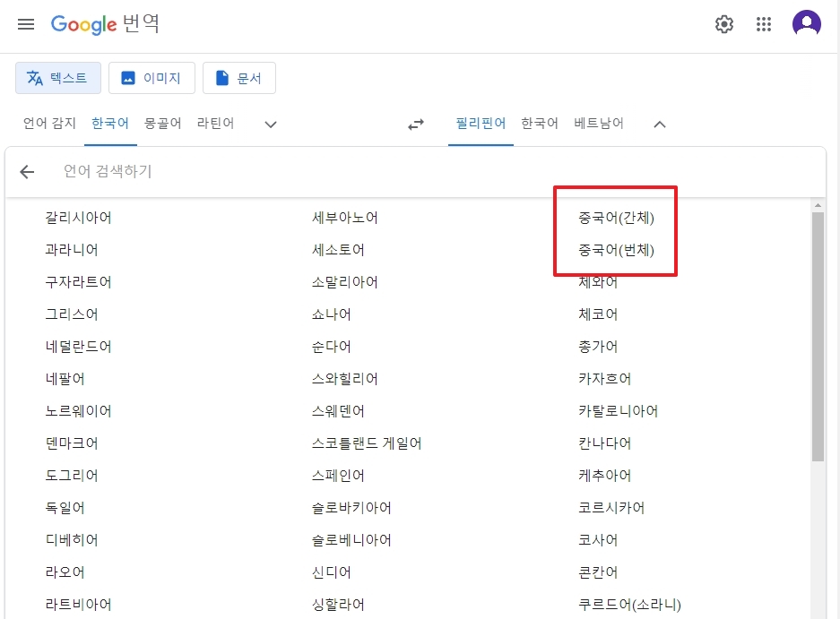The height and width of the screenshot is (619, 840).
Task: Select 중국어(간체) from the list
Action: (616, 218)
